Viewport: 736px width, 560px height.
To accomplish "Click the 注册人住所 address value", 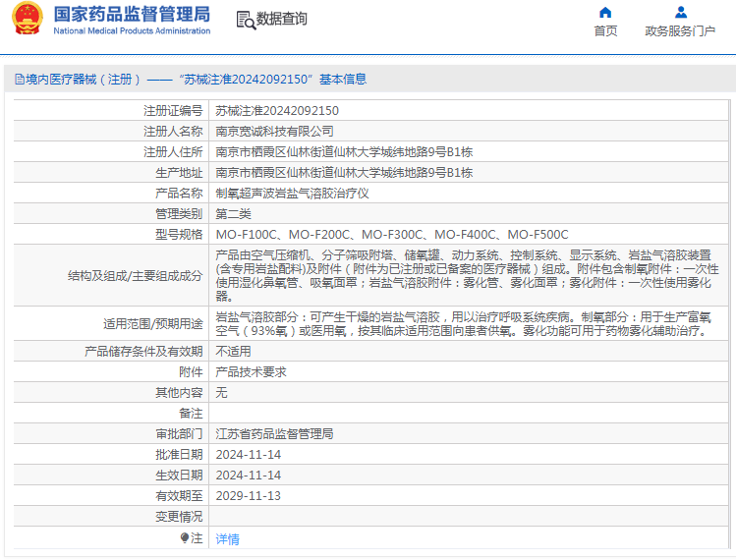I will coord(344,152).
